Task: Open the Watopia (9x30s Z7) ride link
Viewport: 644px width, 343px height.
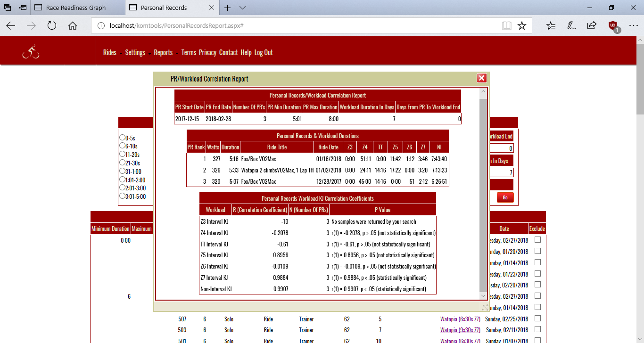Action: click(460, 330)
